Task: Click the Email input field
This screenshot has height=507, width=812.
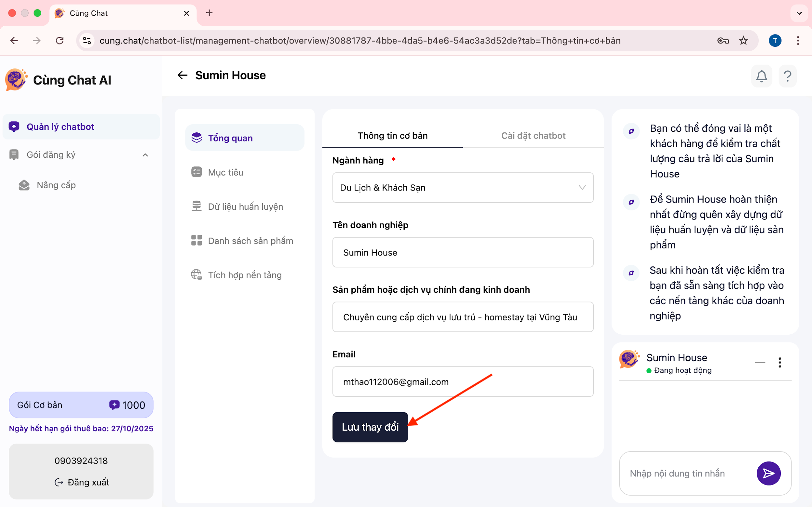Action: click(463, 382)
